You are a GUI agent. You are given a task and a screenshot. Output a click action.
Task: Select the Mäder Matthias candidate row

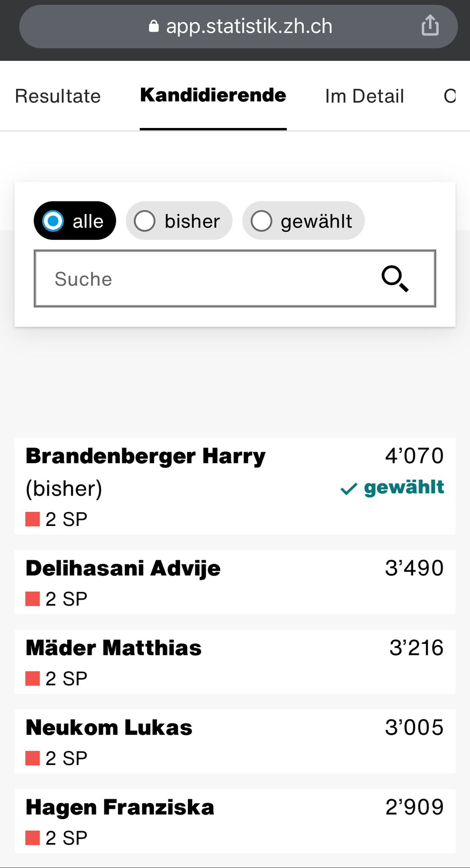click(x=113, y=648)
